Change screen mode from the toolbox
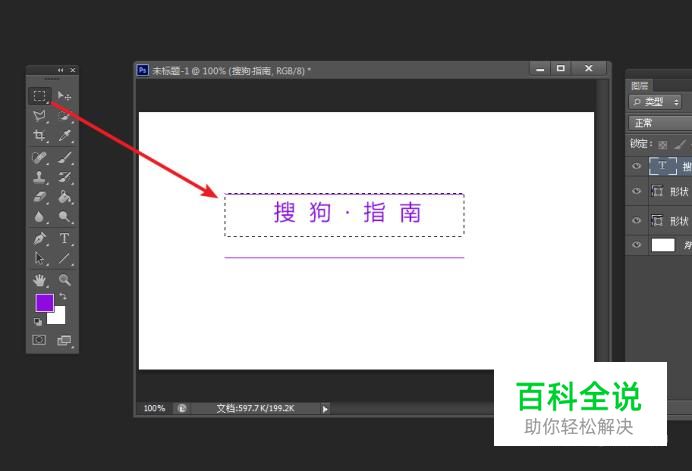 click(x=64, y=340)
